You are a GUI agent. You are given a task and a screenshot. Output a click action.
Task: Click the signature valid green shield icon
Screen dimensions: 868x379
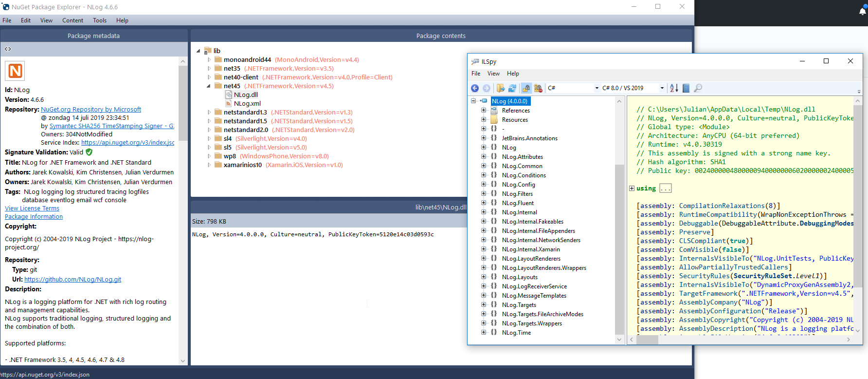tap(89, 152)
